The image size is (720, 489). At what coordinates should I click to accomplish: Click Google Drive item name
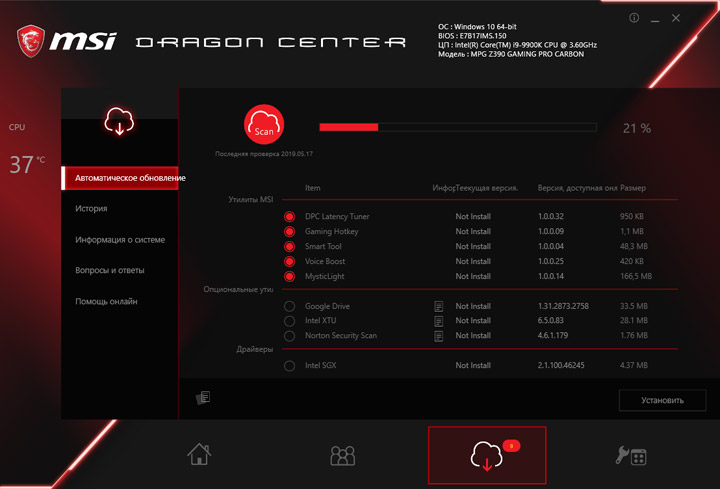[x=327, y=306]
